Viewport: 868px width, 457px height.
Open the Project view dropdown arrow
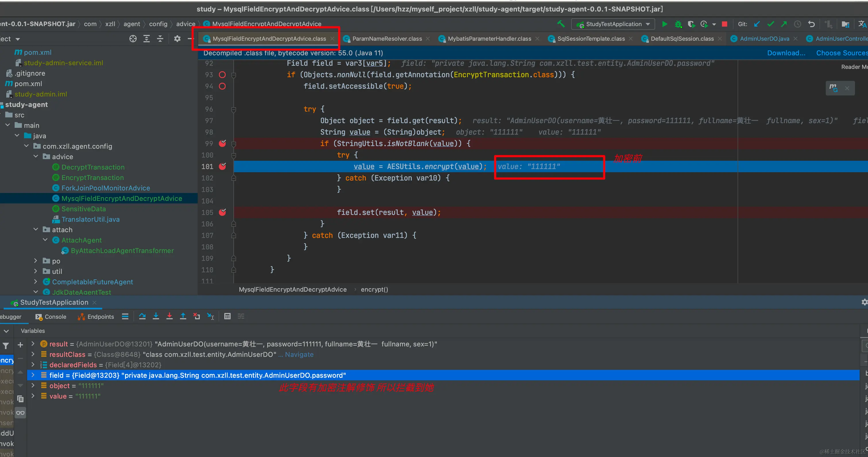pos(18,39)
